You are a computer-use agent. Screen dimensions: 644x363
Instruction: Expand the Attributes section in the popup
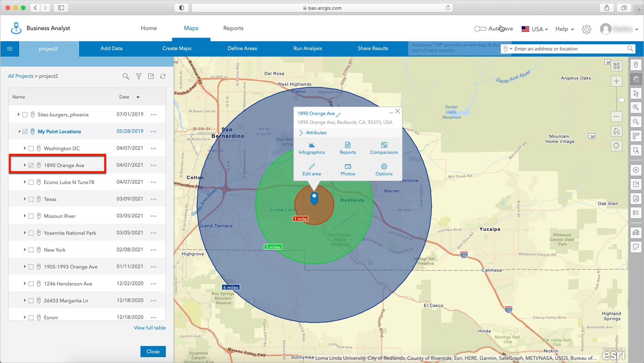click(x=316, y=132)
